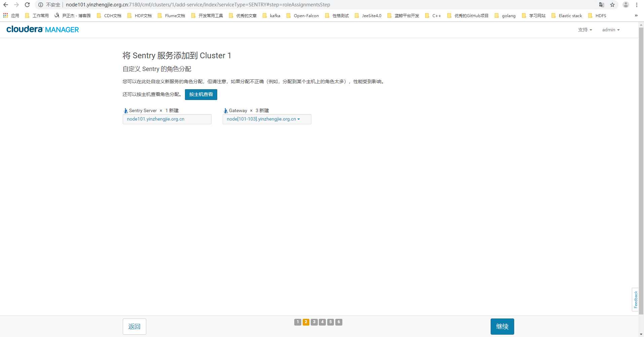Click the Gateway role icon
Image resolution: width=644 pixels, height=337 pixels.
click(x=226, y=111)
